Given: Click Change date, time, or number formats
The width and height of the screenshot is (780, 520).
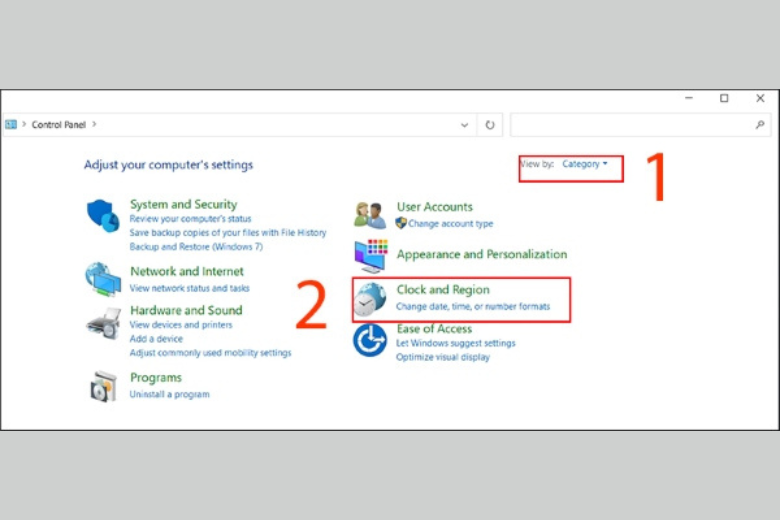Looking at the screenshot, I should [473, 306].
